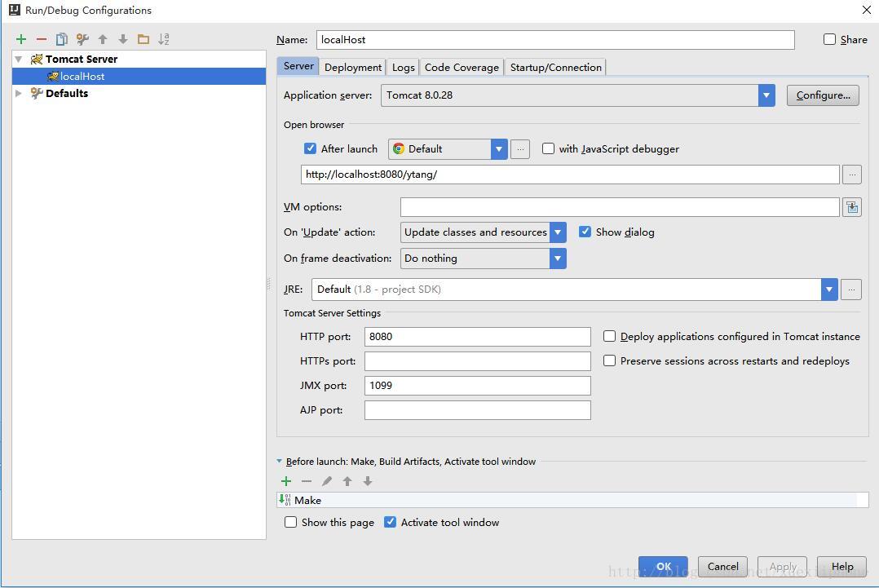Expand the VM options field icon

(852, 207)
